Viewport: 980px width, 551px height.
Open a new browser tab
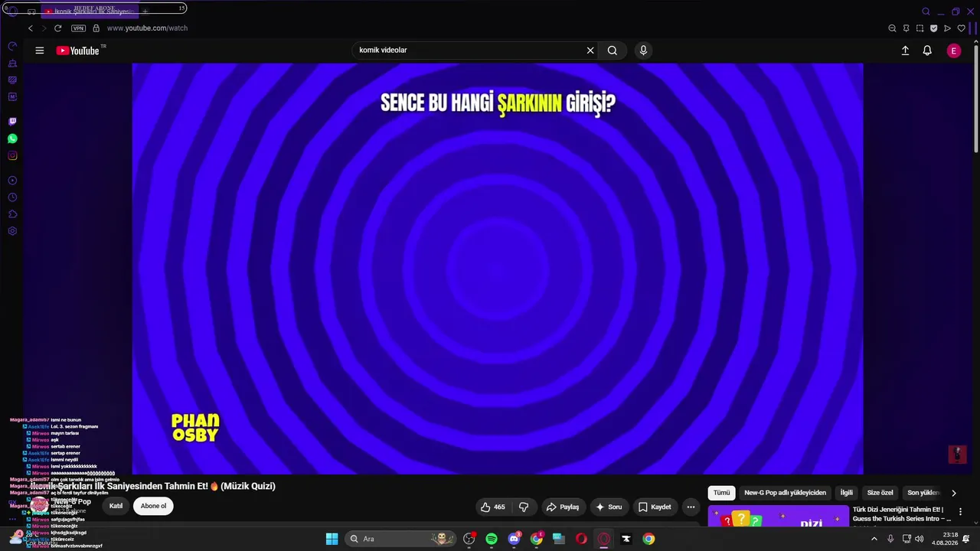click(145, 11)
